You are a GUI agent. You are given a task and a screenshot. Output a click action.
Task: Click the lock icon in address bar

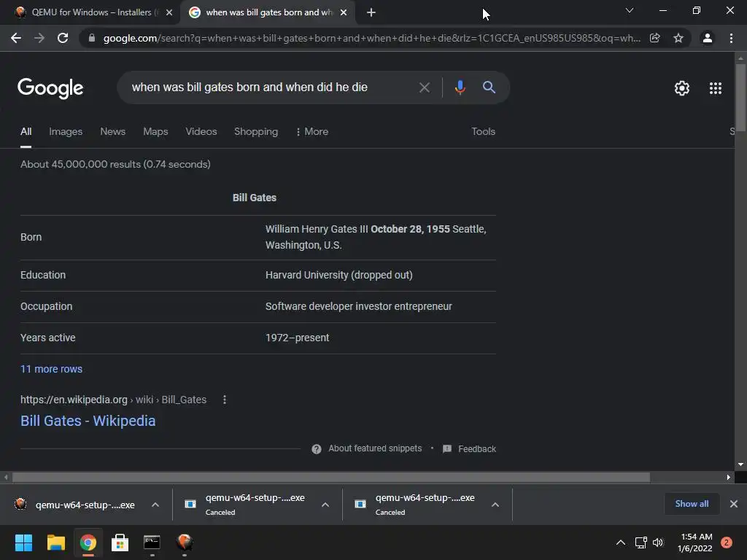pyautogui.click(x=91, y=38)
